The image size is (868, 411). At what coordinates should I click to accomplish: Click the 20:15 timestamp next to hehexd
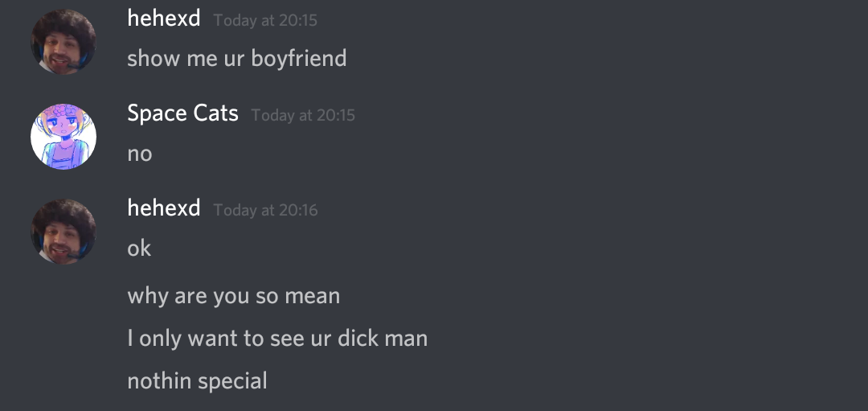click(265, 20)
